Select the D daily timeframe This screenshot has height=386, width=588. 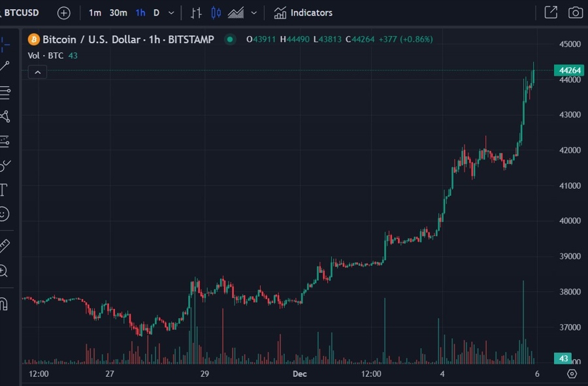click(156, 13)
